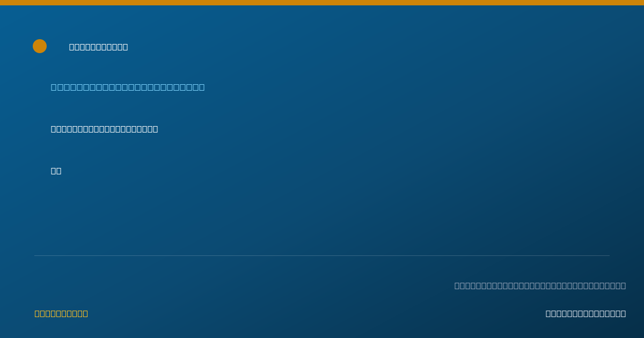Click the orange bar along the top edge
Image resolution: width=644 pixels, height=338 pixels.
322,3
